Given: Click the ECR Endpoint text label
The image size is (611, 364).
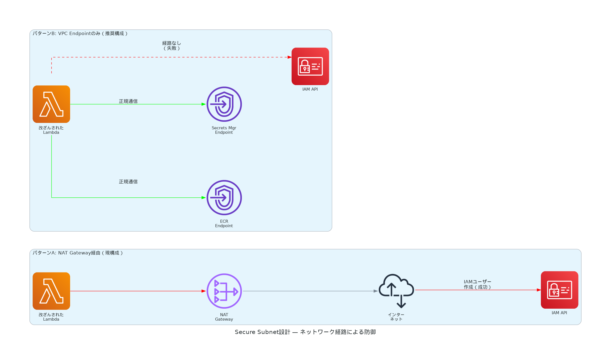Looking at the screenshot, I should 224,224.
